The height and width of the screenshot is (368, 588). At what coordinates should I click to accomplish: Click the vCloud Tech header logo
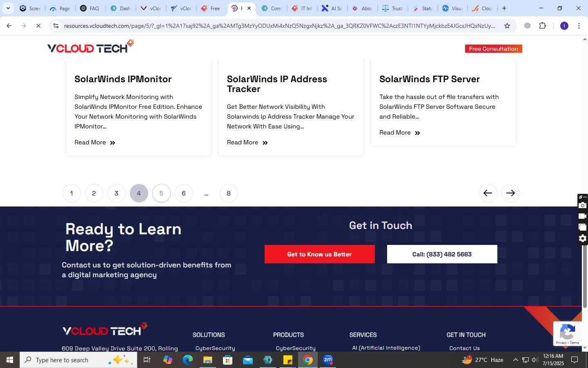coord(91,47)
